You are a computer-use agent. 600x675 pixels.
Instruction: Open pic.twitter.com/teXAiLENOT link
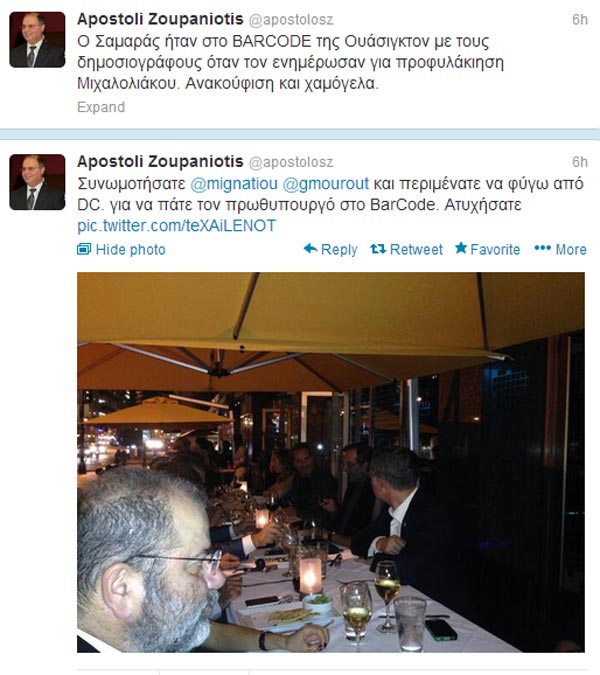click(176, 226)
